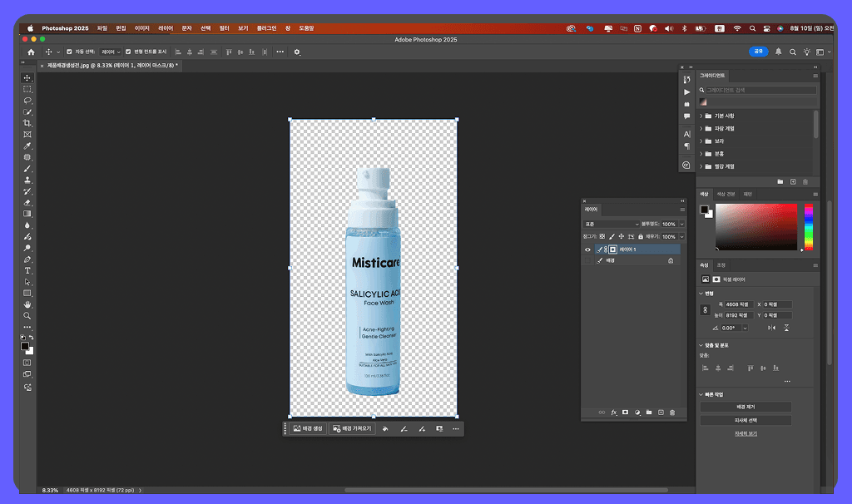The width and height of the screenshot is (852, 504).
Task: Open the 플러그인 menu
Action: 266,28
